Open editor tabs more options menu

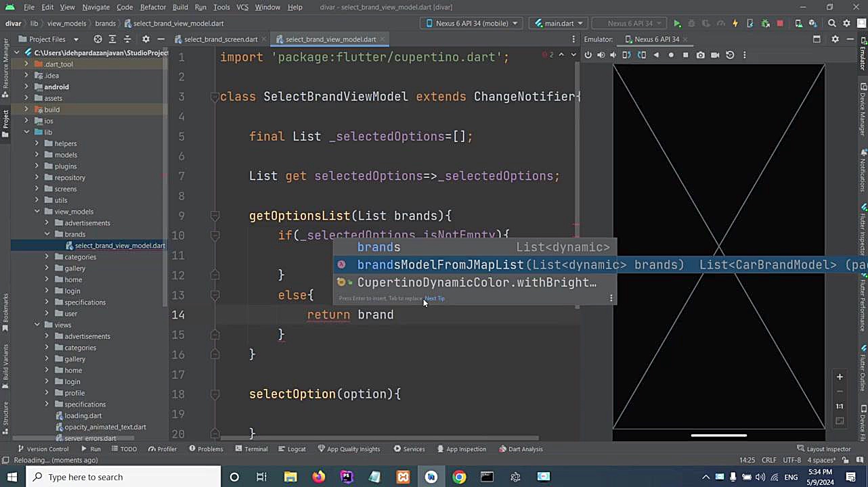point(573,39)
